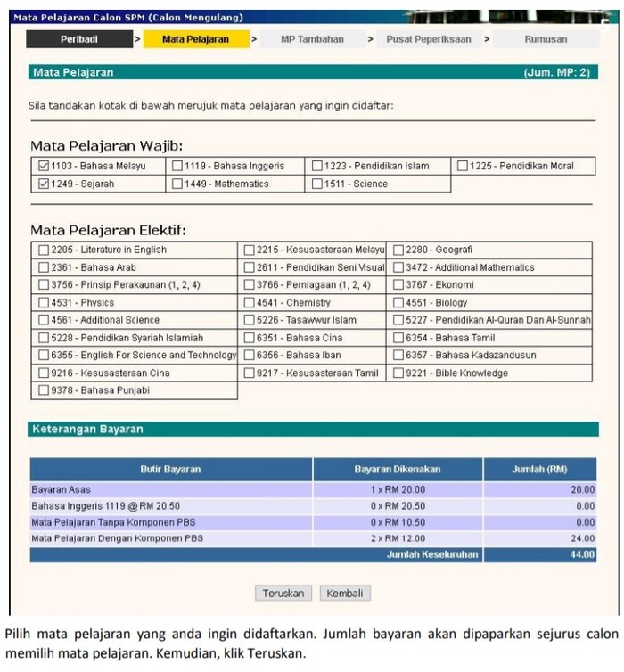
Task: Click the Teruskan button
Action: pyautogui.click(x=283, y=593)
